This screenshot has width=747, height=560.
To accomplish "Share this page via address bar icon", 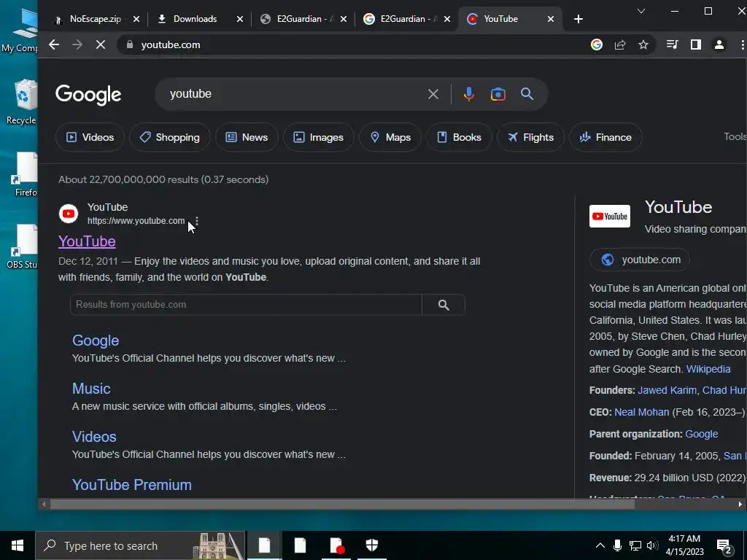I will point(620,44).
